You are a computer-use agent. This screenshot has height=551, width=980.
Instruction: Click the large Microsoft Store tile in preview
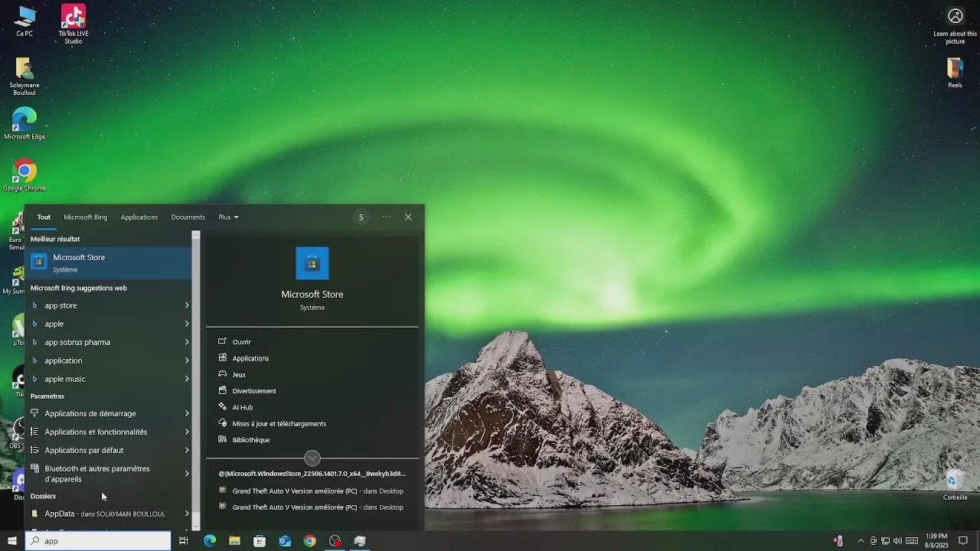[312, 263]
